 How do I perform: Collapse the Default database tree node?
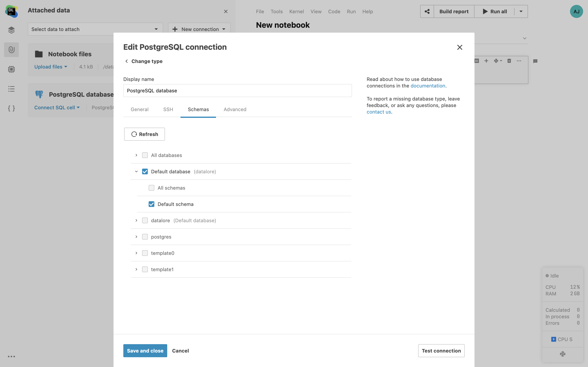click(x=136, y=172)
